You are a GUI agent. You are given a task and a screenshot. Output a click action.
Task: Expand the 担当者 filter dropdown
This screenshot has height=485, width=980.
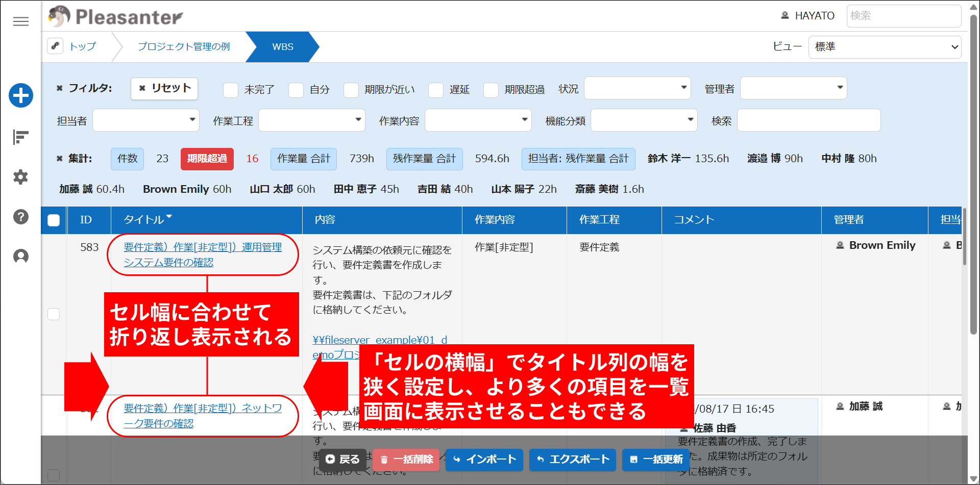146,120
